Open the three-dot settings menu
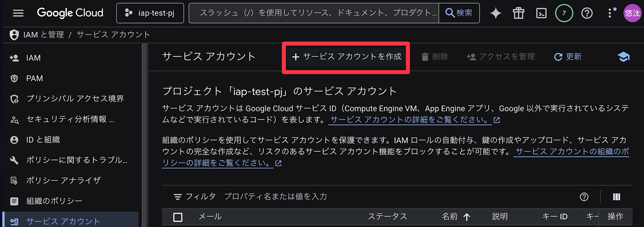Screen dimensions: 644x227 (610, 13)
